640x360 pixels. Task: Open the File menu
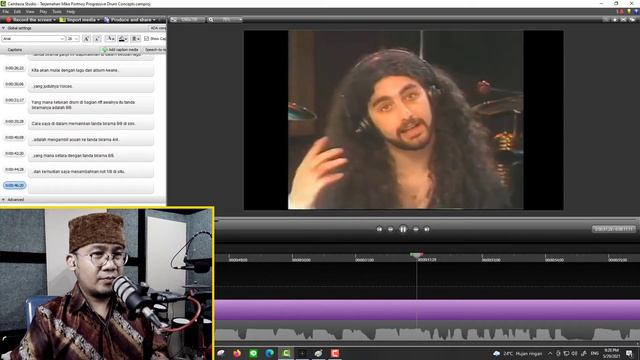pyautogui.click(x=5, y=12)
